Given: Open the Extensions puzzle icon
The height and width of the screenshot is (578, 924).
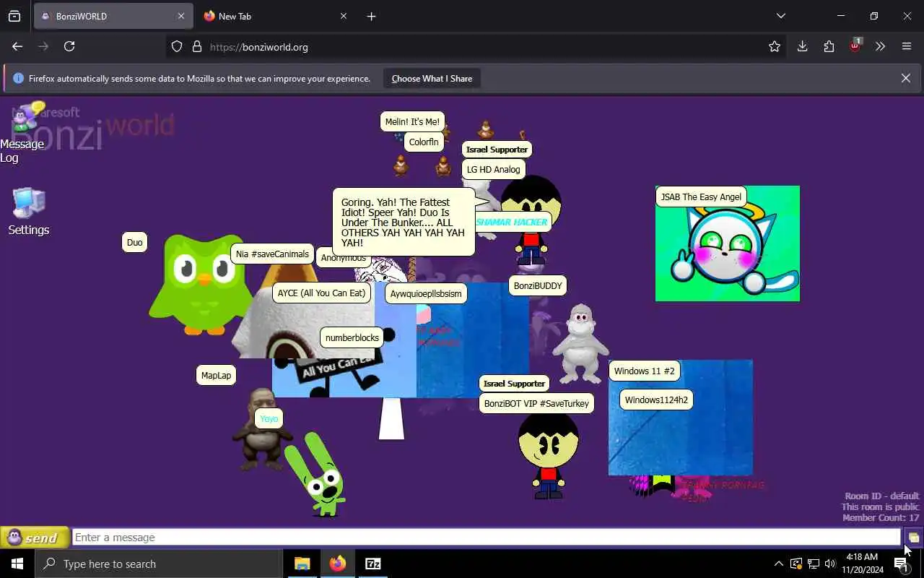Looking at the screenshot, I should (829, 46).
